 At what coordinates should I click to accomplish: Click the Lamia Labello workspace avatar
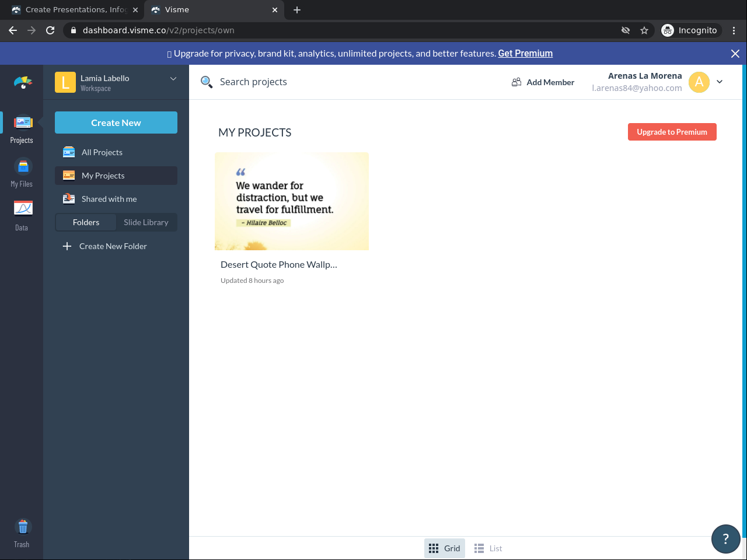point(65,82)
